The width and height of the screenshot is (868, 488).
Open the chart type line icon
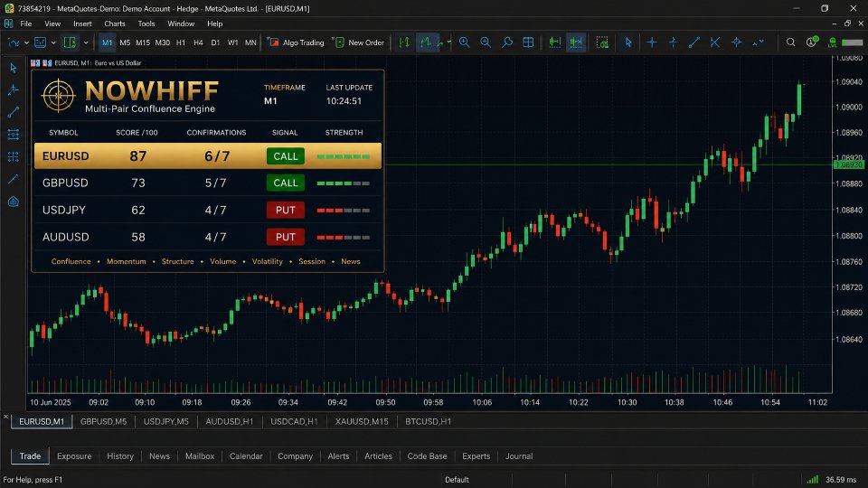click(14, 42)
